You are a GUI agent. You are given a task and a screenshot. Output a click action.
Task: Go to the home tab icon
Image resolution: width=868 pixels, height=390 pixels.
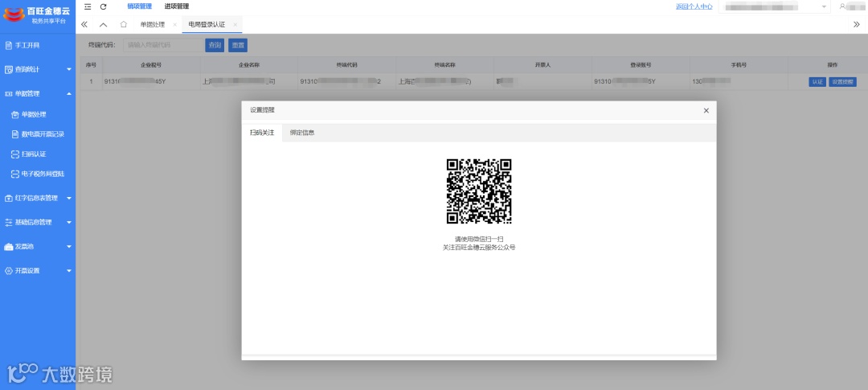[x=124, y=24]
